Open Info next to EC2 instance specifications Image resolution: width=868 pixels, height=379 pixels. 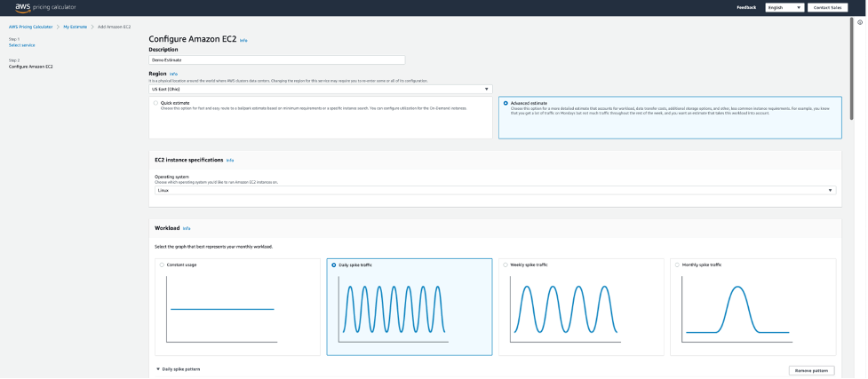(230, 160)
